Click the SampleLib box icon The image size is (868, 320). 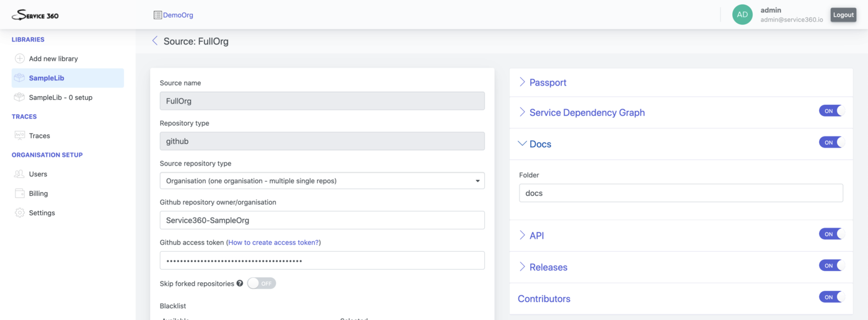click(20, 78)
